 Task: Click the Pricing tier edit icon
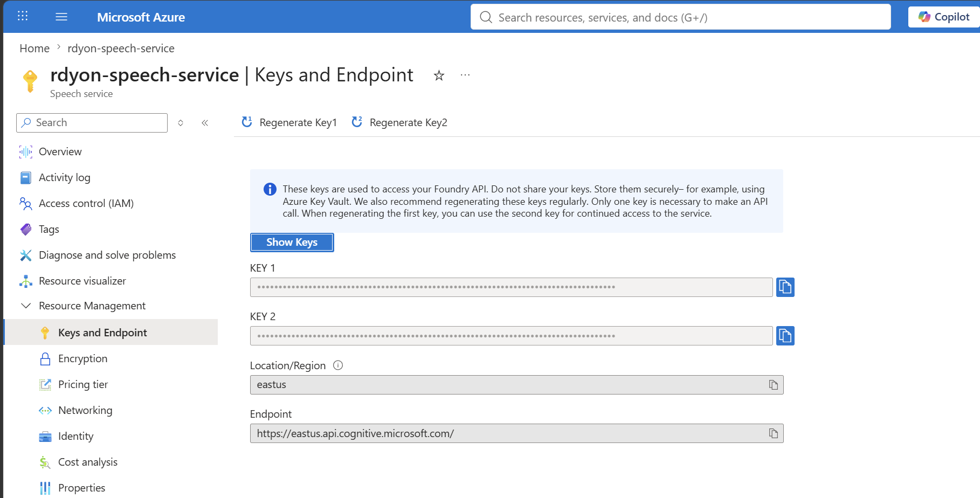[45, 385]
